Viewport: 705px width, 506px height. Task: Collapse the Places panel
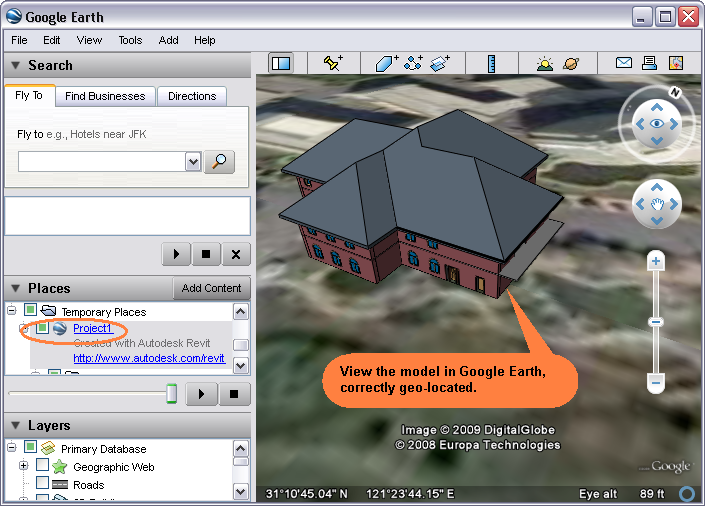pyautogui.click(x=15, y=288)
